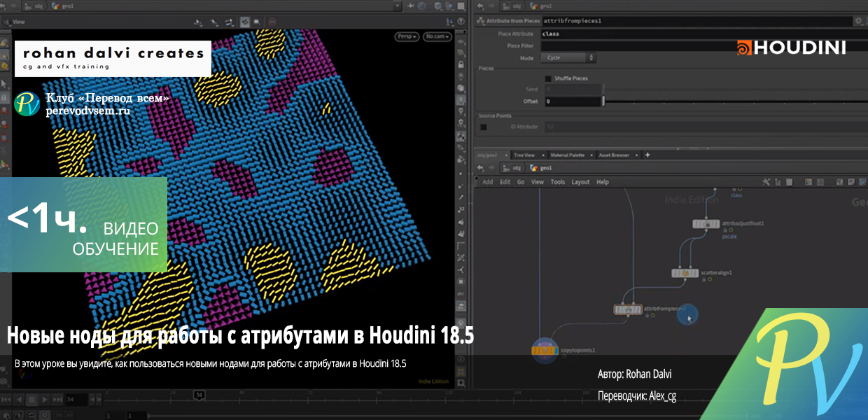Click the pscale label under attribadjustfloat1
Image resolution: width=868 pixels, height=420 pixels.
(729, 237)
